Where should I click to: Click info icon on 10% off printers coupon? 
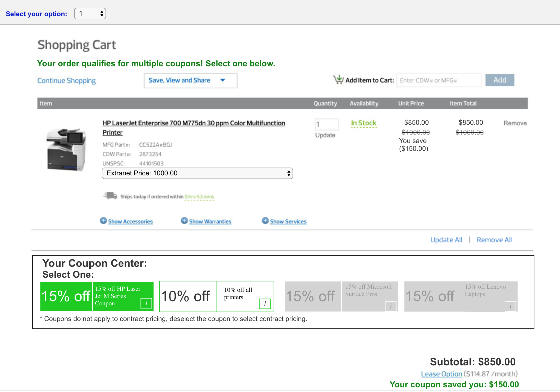click(x=265, y=304)
